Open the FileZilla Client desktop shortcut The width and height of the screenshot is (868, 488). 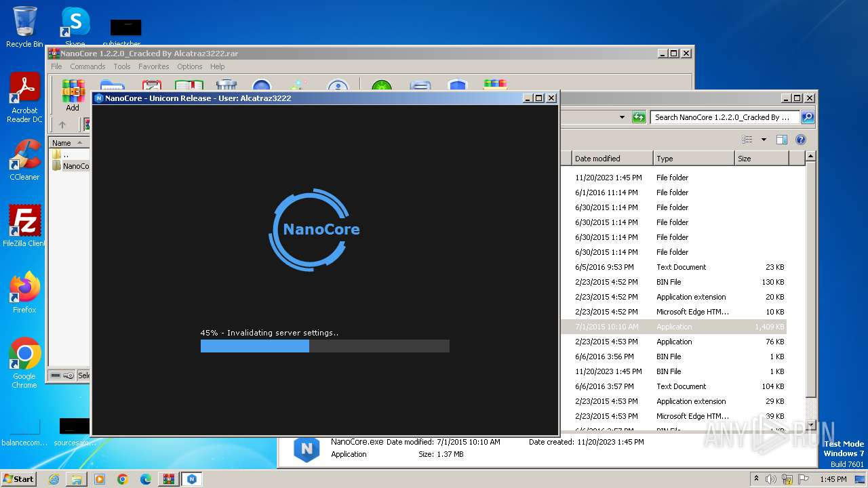pyautogui.click(x=24, y=226)
